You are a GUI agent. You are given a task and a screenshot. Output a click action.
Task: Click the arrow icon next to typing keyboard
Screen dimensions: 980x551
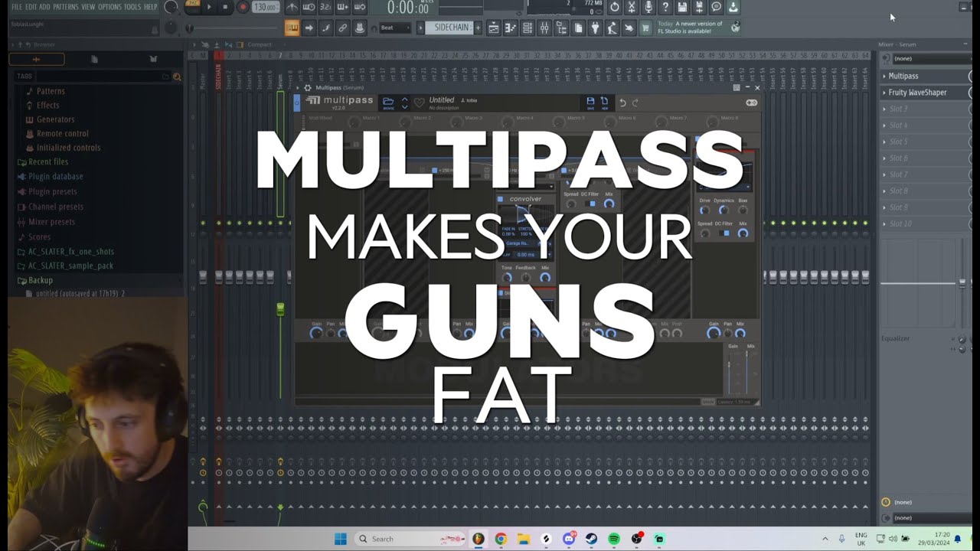pos(309,28)
